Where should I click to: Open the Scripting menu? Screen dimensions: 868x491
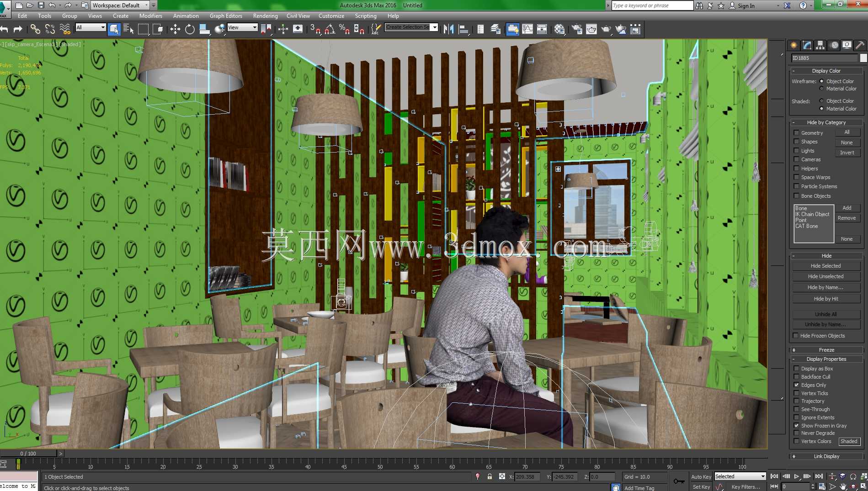click(x=366, y=16)
